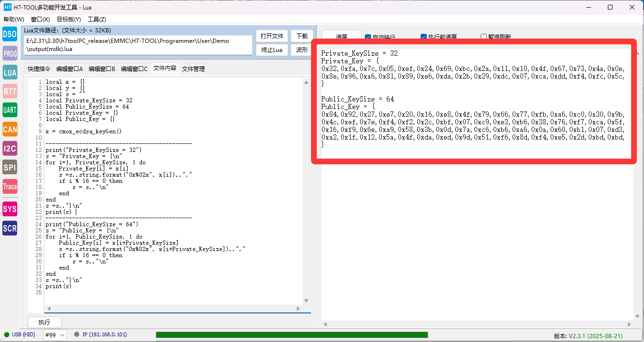Switch to the 编辑窗口A tab
The image size is (644, 342).
tap(69, 69)
